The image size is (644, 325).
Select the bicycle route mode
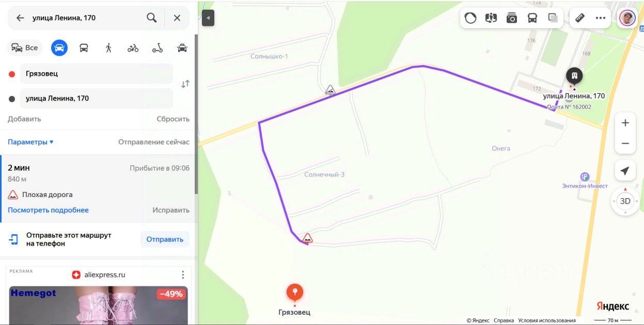(133, 48)
